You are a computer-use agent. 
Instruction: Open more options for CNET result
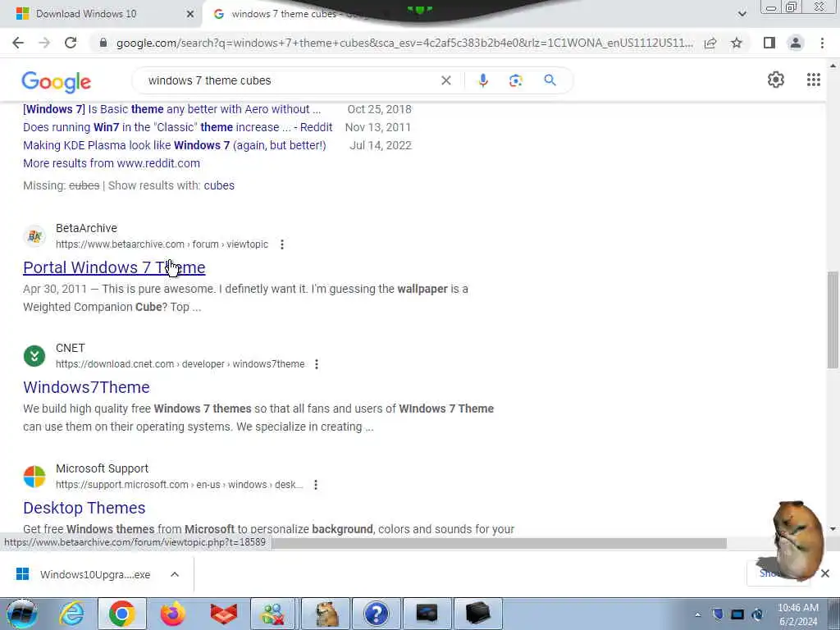coord(317,364)
